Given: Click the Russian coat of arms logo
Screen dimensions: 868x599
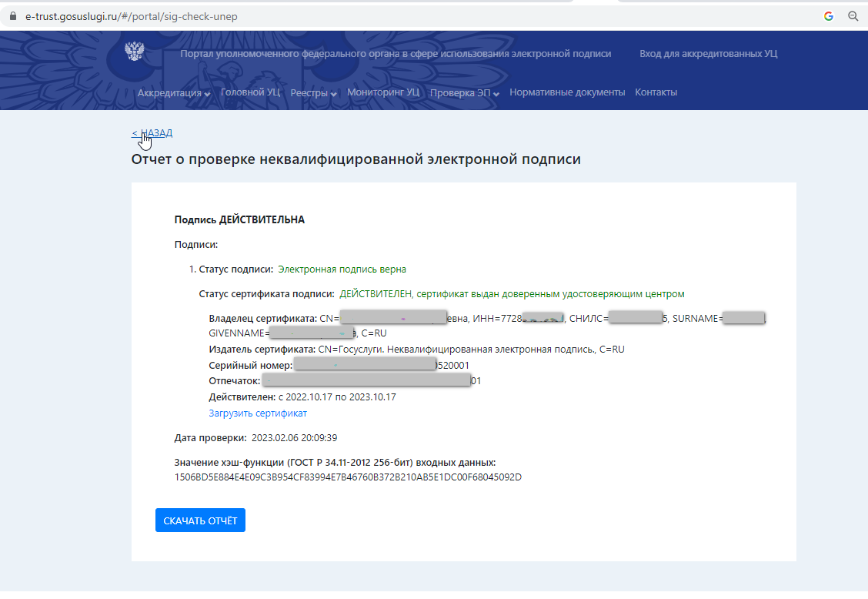Looking at the screenshot, I should click(135, 52).
